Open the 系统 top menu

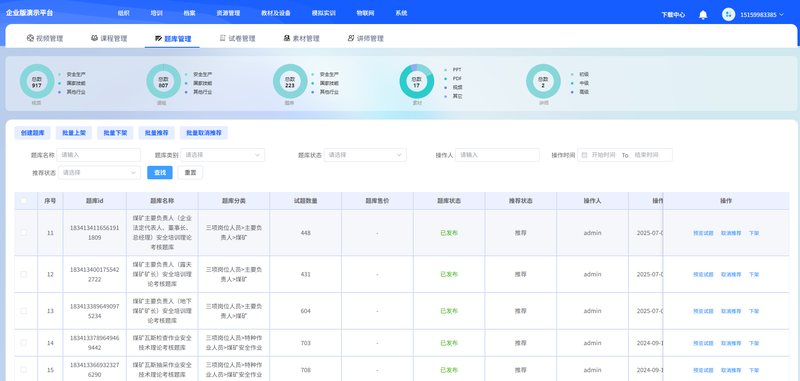point(401,14)
